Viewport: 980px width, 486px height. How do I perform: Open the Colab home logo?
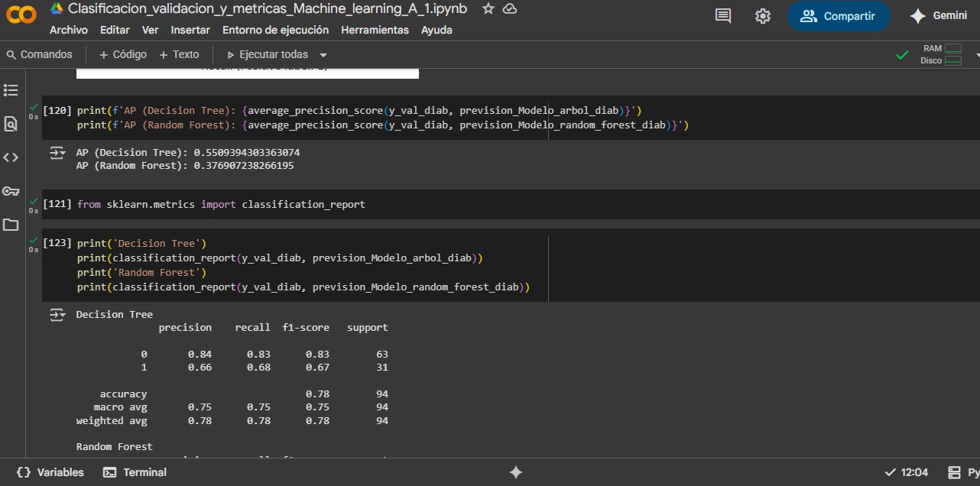(x=21, y=15)
